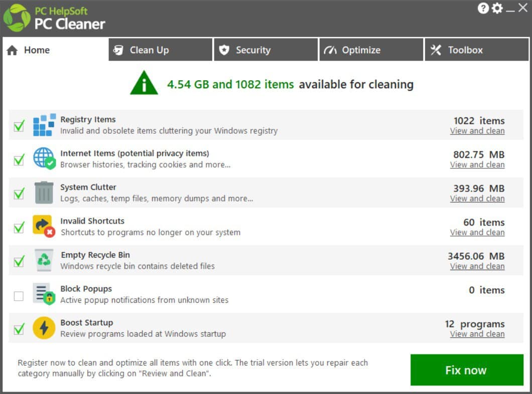Click 'Windows recycle bin contains deleted files' text

pos(138,267)
